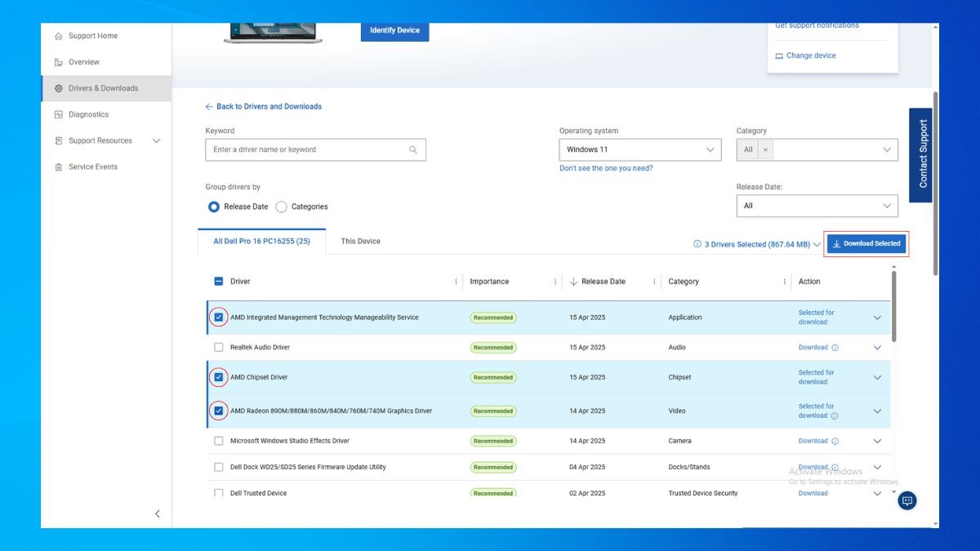Click the Overview sidebar icon
Screen dimensions: 980x551
(58, 62)
